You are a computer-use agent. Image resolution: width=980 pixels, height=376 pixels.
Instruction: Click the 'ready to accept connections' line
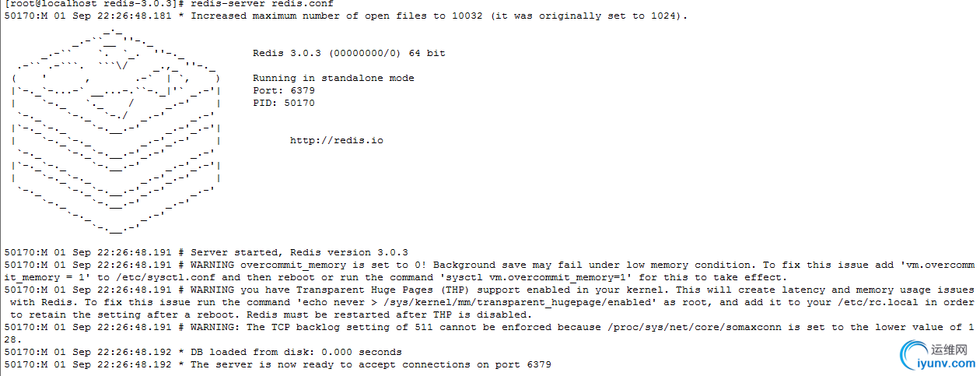[x=278, y=364]
